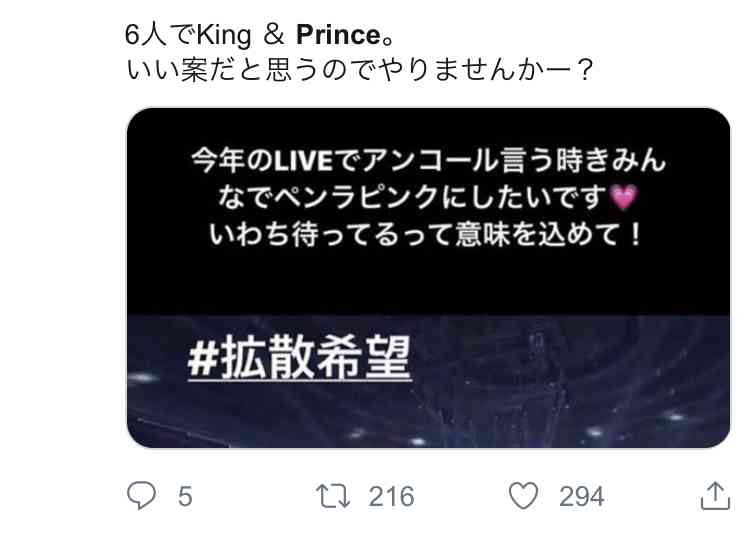Image resolution: width=750 pixels, height=533 pixels.
Task: Select the reply count 5
Action: click(x=185, y=496)
